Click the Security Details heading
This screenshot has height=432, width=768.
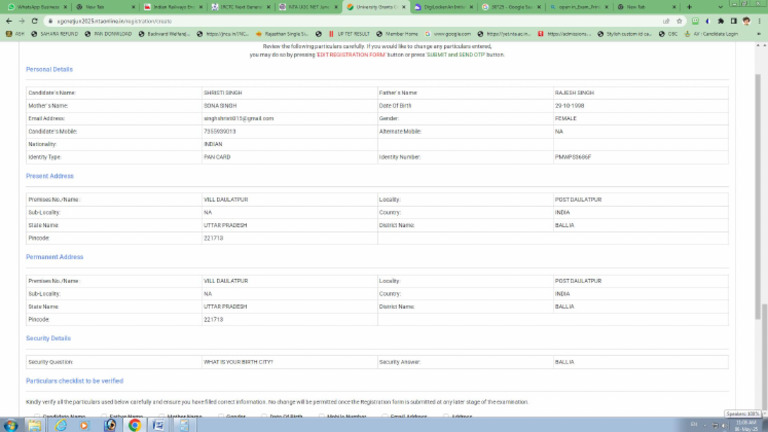pos(48,338)
